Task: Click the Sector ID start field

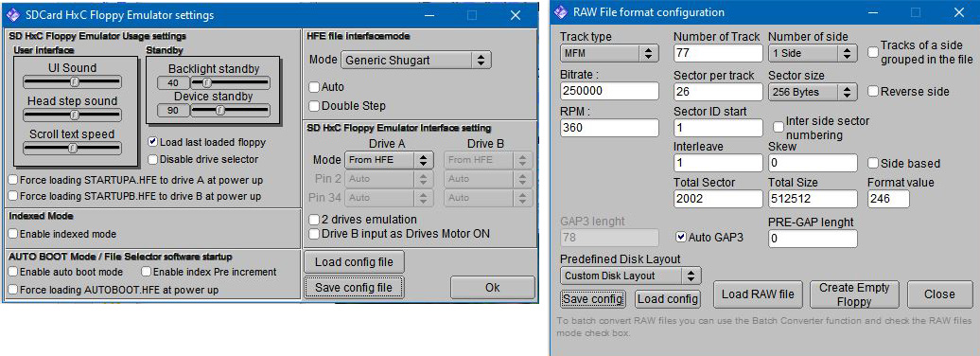Action: pyautogui.click(x=718, y=128)
